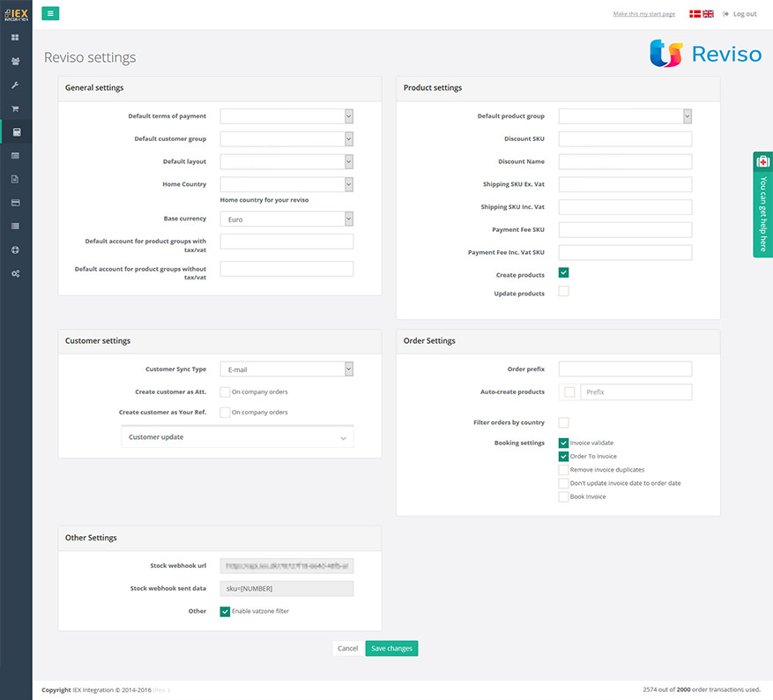Image resolution: width=773 pixels, height=700 pixels.
Task: Click the Save changes button
Action: click(391, 648)
